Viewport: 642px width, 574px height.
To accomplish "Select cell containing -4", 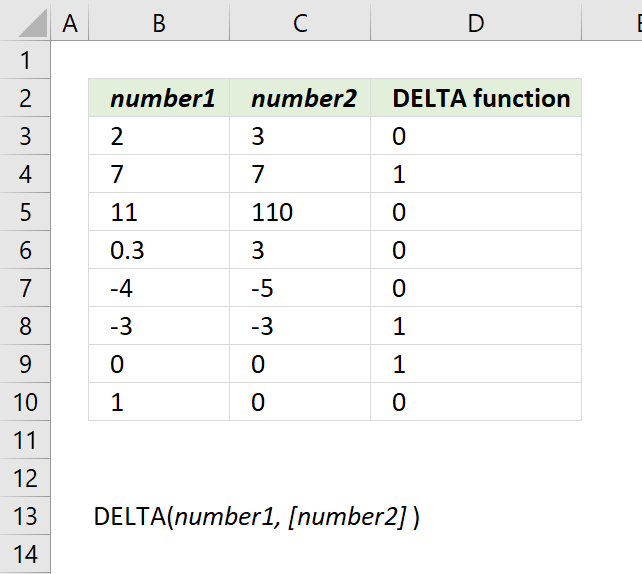I will [x=159, y=288].
